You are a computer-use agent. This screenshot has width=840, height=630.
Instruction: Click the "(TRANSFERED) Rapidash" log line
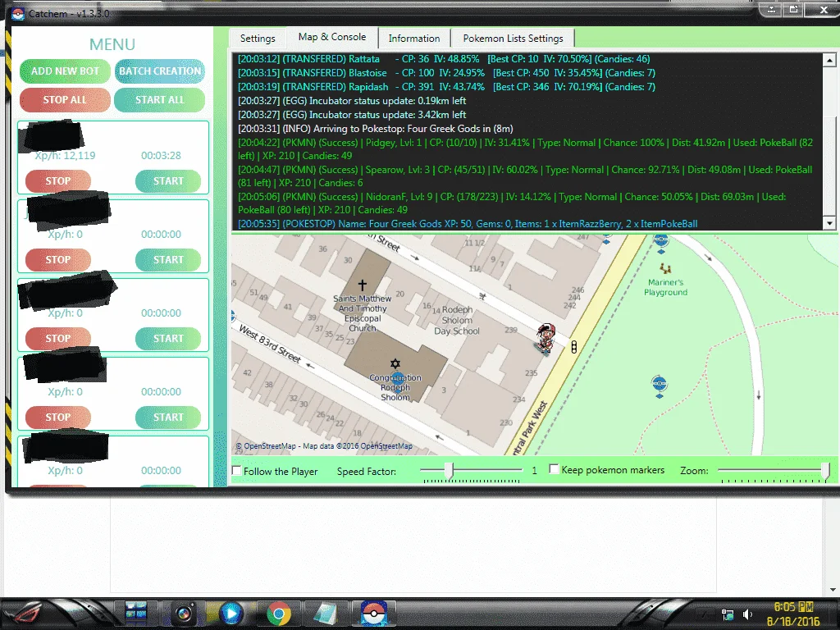click(446, 87)
